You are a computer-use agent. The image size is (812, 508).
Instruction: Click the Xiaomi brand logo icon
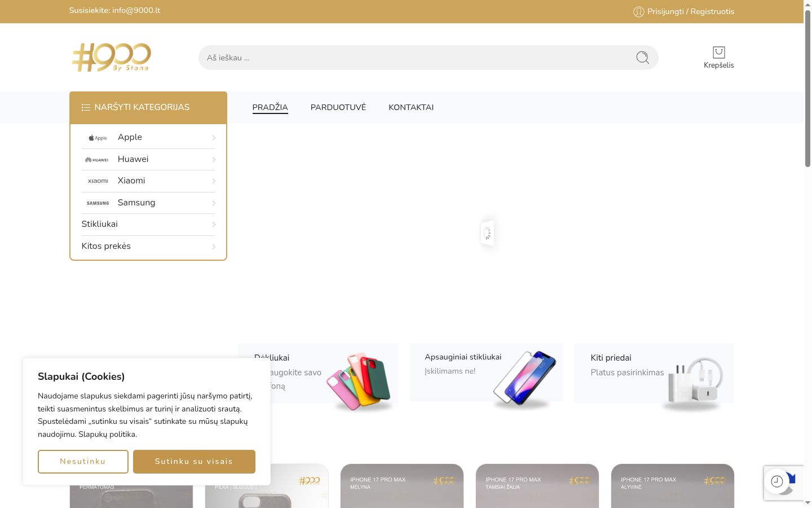(x=98, y=181)
